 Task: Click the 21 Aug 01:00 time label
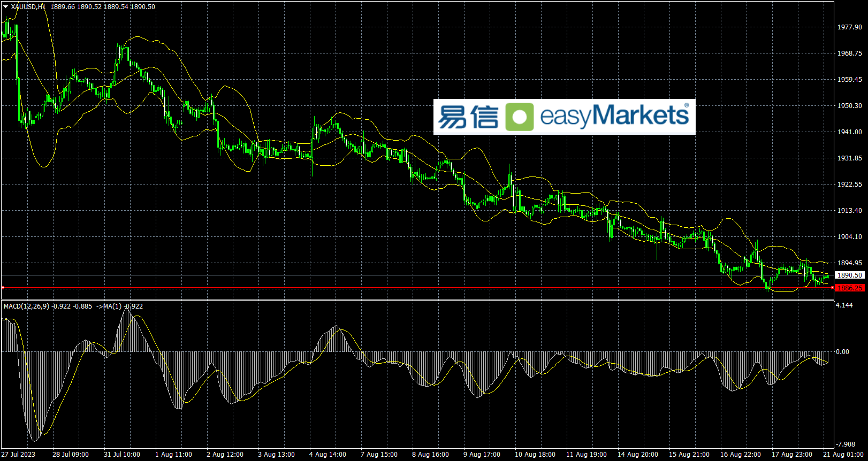[843, 455]
